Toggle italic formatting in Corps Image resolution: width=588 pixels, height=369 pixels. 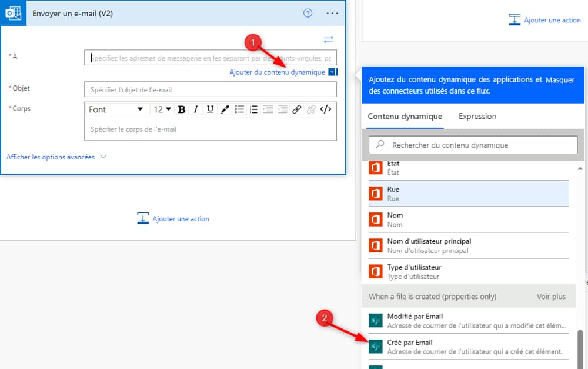point(196,109)
